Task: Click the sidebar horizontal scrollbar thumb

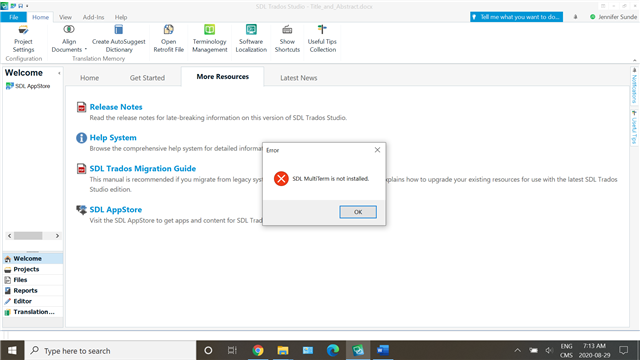Action: 28,236
